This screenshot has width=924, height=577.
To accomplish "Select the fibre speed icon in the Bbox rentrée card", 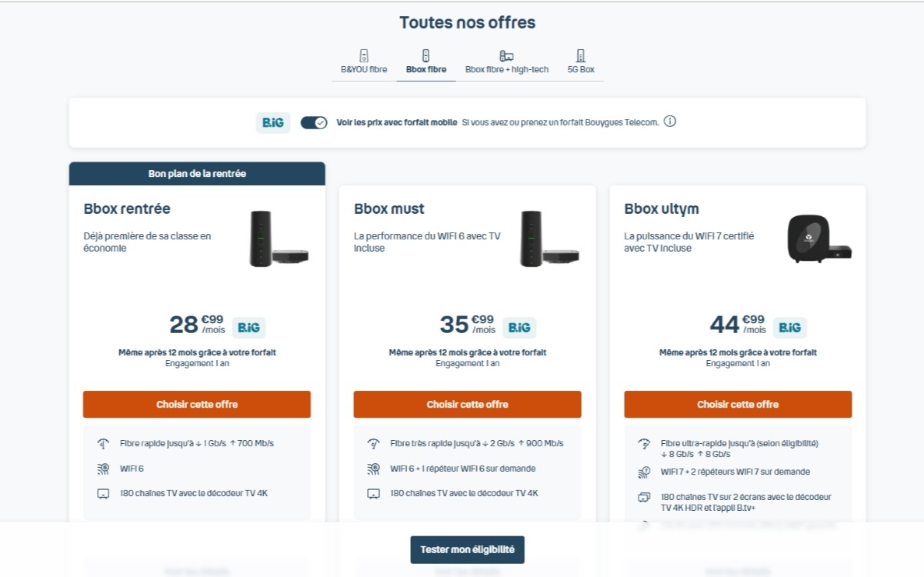I will (x=105, y=443).
